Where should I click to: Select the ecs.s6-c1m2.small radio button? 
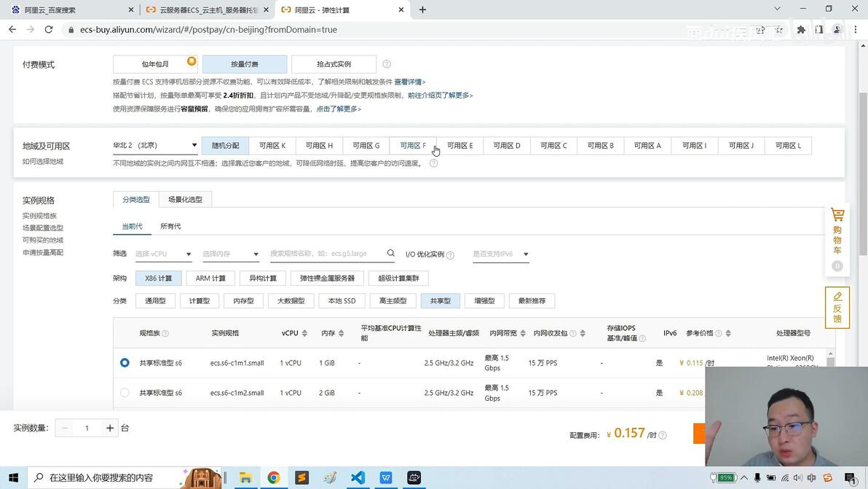pyautogui.click(x=125, y=393)
